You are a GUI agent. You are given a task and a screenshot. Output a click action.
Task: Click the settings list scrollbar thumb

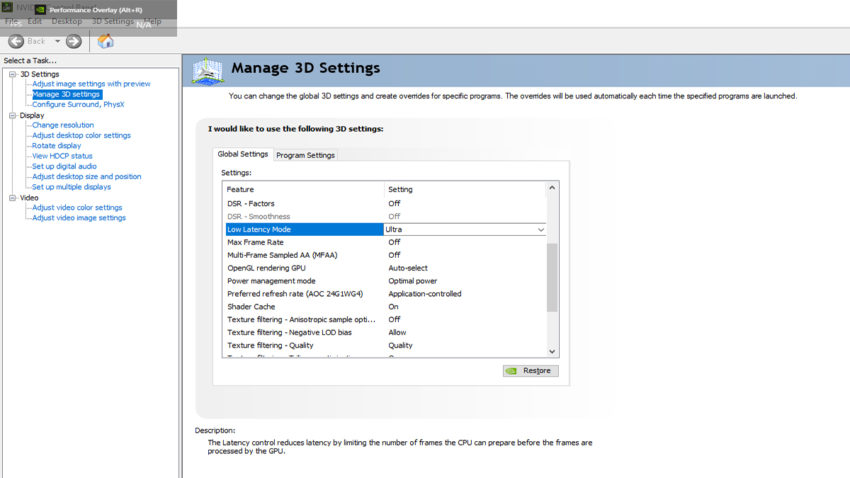coord(552,277)
